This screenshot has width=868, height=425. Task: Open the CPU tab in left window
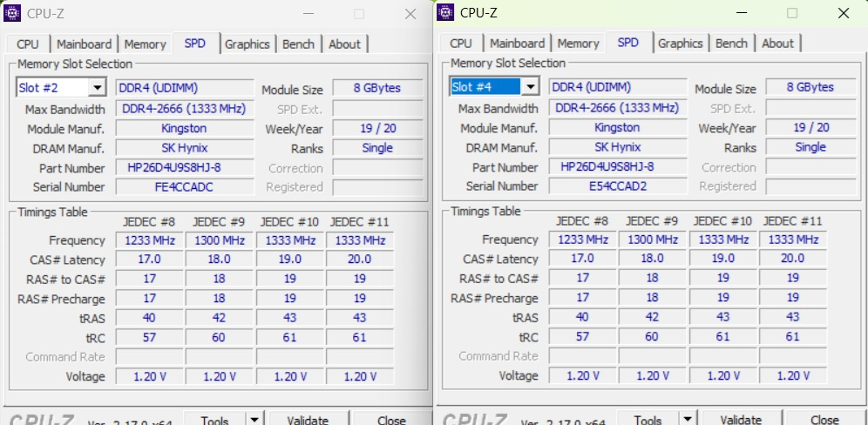[x=28, y=44]
